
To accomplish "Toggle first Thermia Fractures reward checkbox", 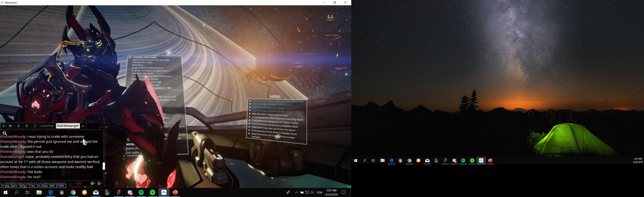I will tap(133, 68).
